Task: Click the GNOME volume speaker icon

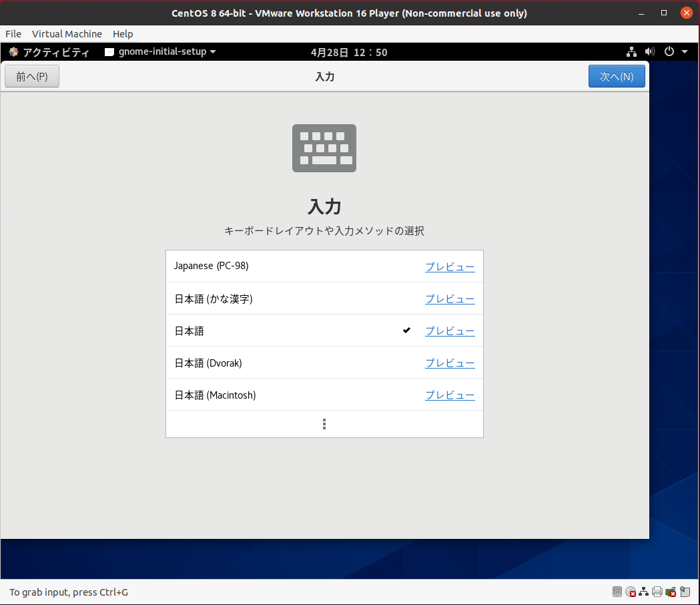Action: [x=651, y=52]
